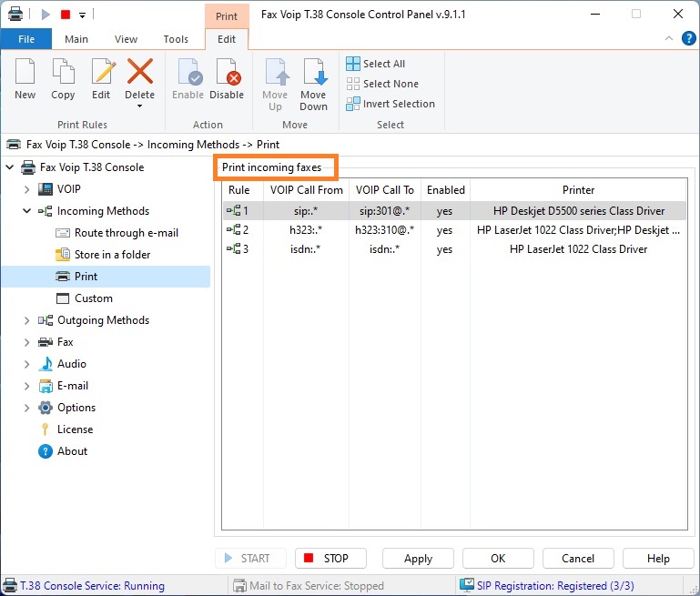The width and height of the screenshot is (700, 596).
Task: Click the OK button
Action: click(x=498, y=559)
